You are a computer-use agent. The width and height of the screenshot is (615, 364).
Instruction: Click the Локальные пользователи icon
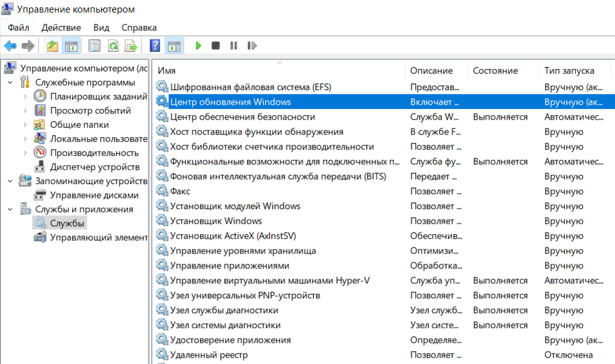coord(39,138)
